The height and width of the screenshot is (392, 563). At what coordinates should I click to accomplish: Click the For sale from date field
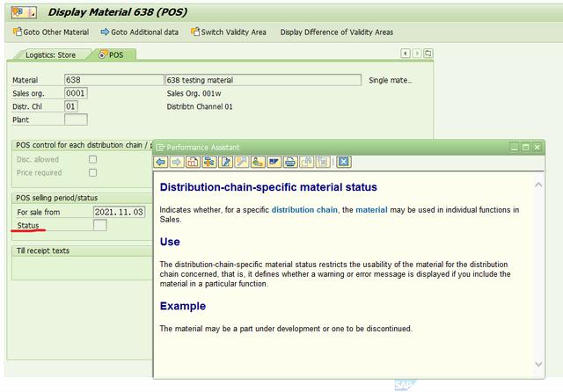click(119, 212)
